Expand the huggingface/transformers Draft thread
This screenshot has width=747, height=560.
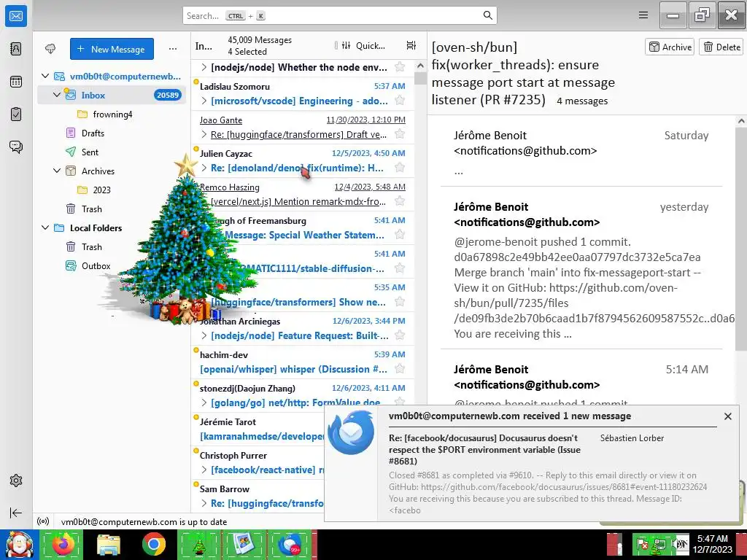pyautogui.click(x=204, y=134)
